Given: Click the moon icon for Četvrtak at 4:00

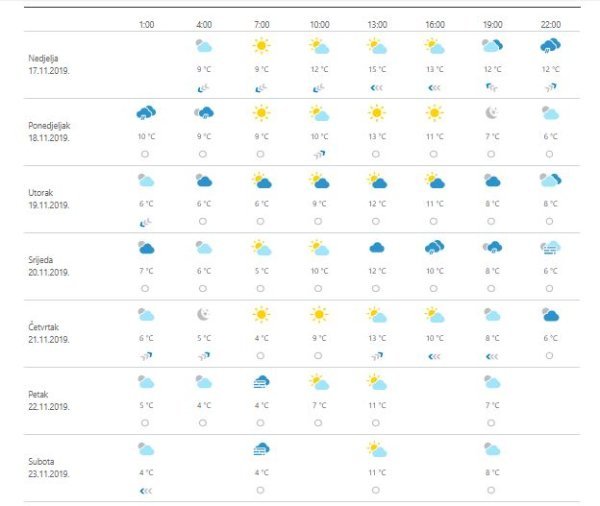Looking at the screenshot, I should point(204,315).
